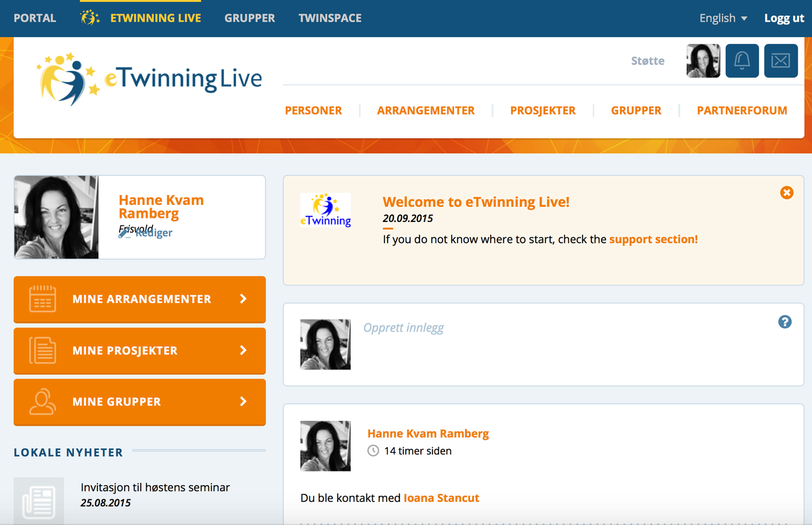The image size is (812, 525).
Task: Click the eTwinning star icon in top bar
Action: [x=90, y=18]
